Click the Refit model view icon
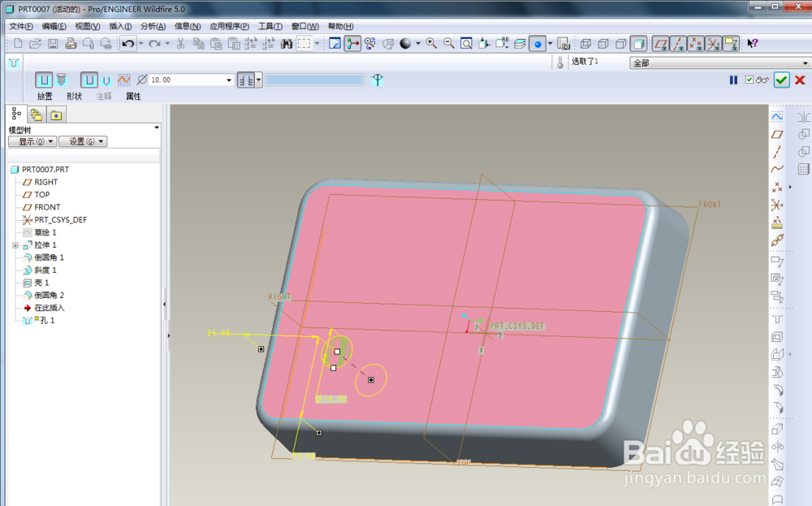The image size is (812, 506). 465,43
